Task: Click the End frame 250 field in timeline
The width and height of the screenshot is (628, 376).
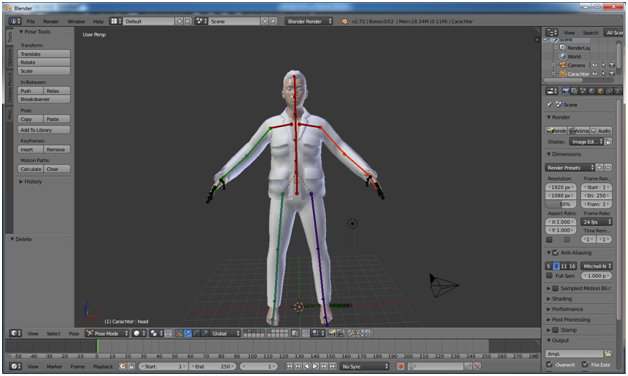Action: [x=212, y=366]
